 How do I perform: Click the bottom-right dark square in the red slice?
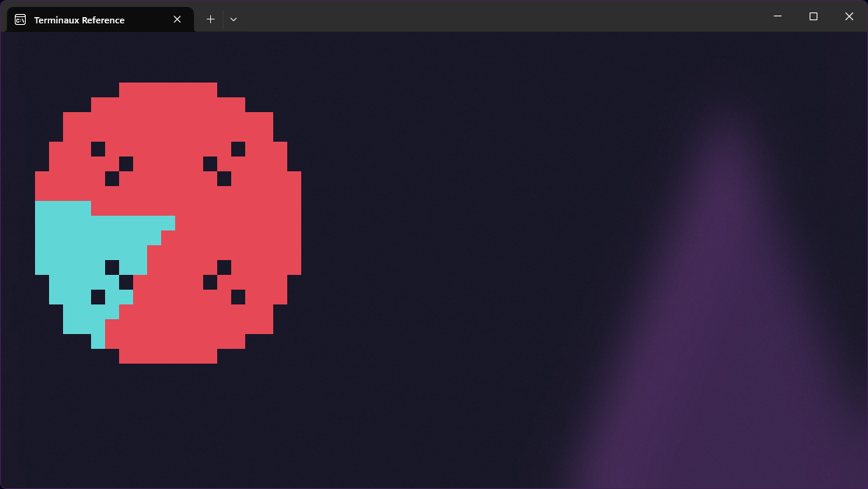(238, 297)
